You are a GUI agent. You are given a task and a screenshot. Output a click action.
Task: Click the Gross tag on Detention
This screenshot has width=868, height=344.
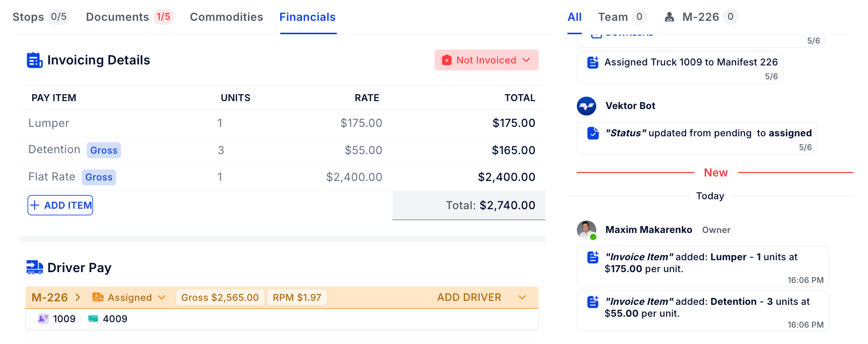tap(104, 150)
